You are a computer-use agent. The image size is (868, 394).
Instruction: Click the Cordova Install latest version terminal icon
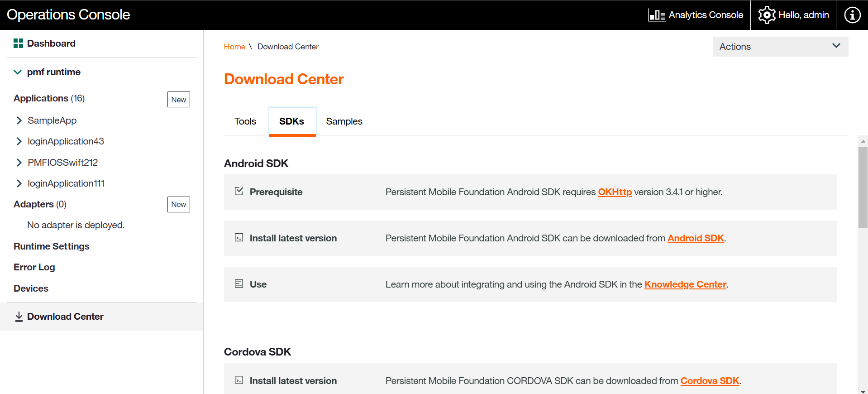pyautogui.click(x=239, y=380)
